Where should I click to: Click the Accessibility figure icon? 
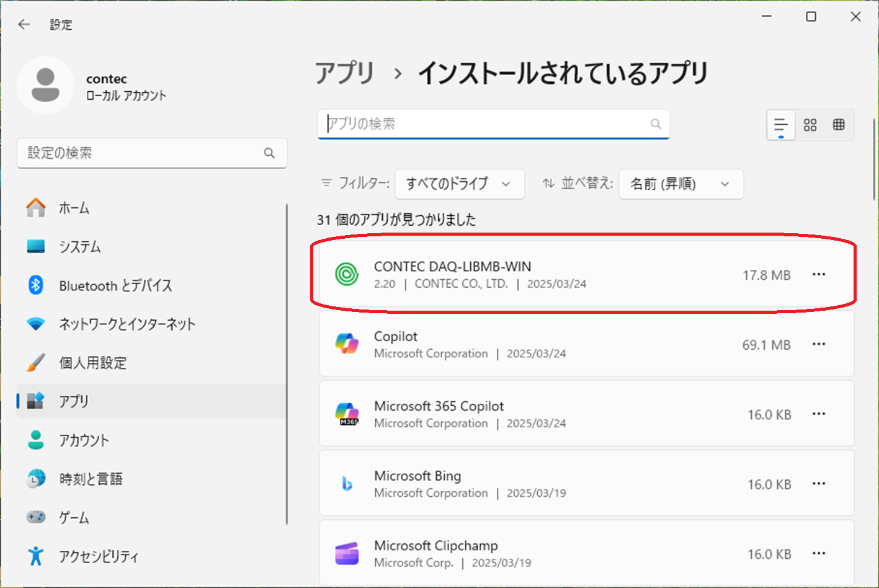36,556
